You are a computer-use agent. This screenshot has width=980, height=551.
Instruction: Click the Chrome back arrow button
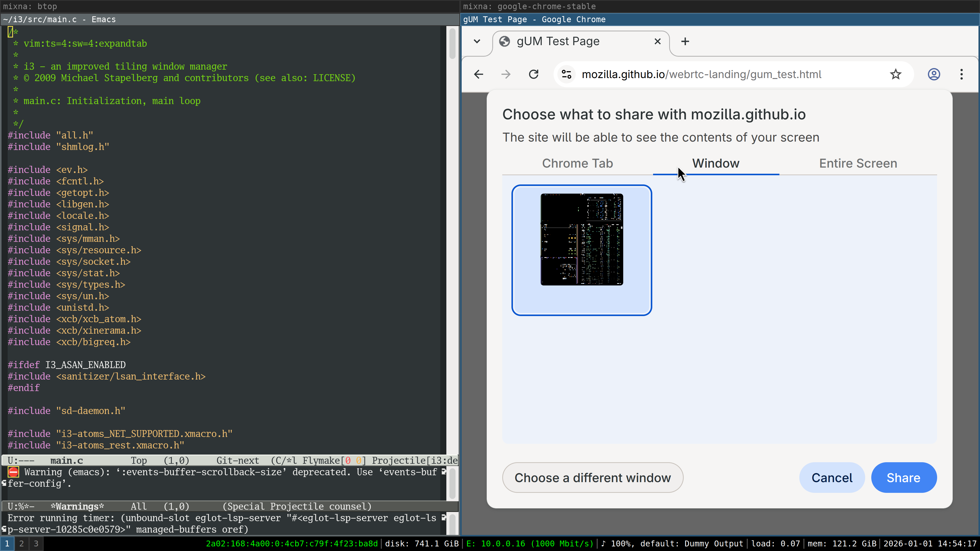coord(479,74)
